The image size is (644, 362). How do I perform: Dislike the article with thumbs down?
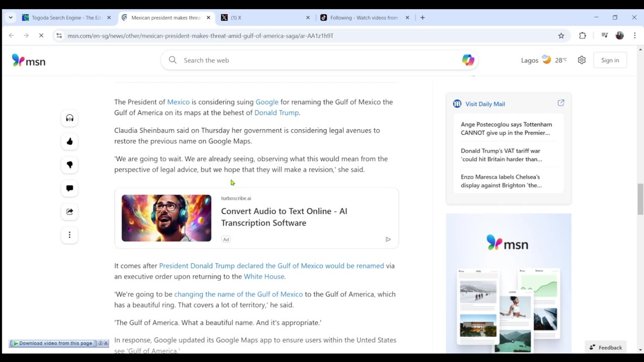(x=69, y=165)
